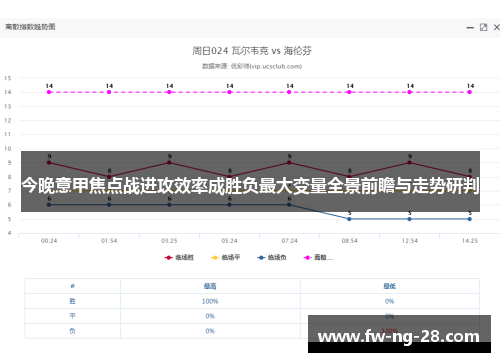Click the 0% 最高 value in 负 row
Screen dimensions: 500x362
click(210, 331)
